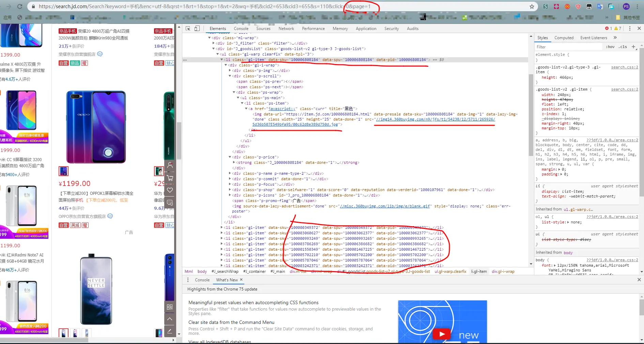Expand the li with data-sku 100000349372
644x344 pixels.
pos(222,228)
